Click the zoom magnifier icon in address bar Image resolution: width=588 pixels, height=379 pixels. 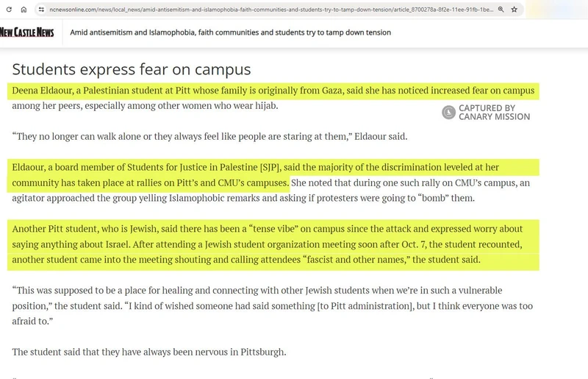pyautogui.click(x=501, y=10)
